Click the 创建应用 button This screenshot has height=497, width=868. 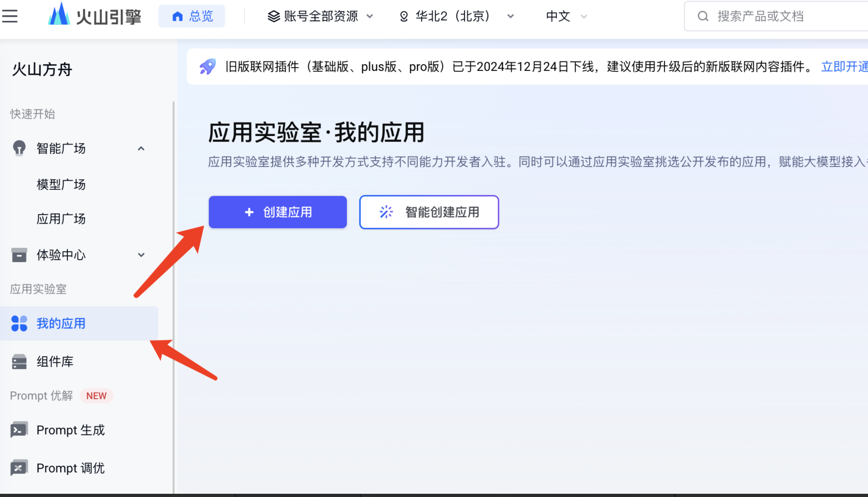(278, 212)
